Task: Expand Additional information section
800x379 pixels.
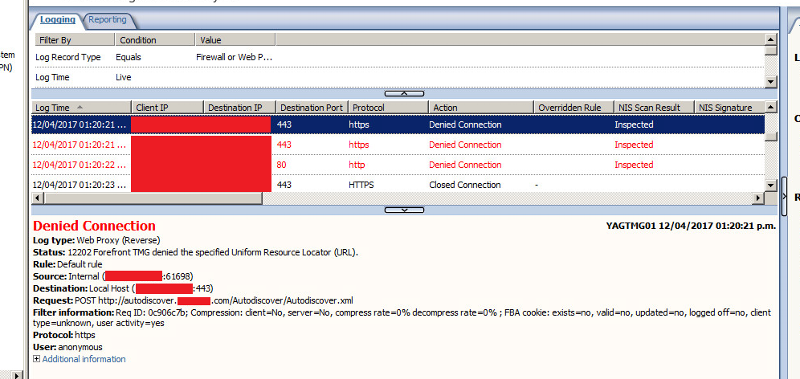Action: 36,359
